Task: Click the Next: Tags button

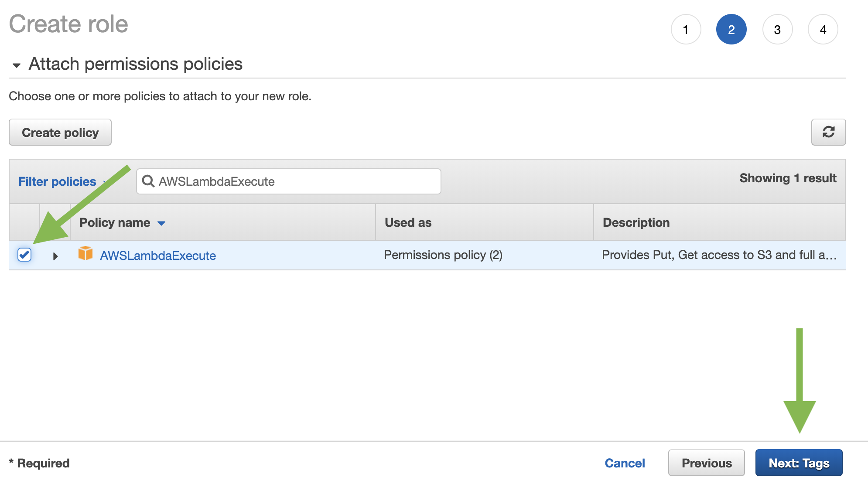Action: point(799,463)
